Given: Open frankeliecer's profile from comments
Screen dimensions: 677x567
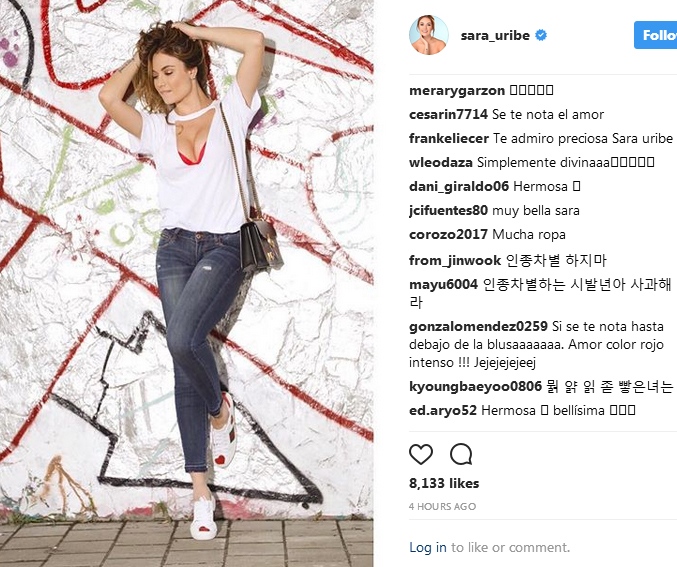Looking at the screenshot, I should tap(449, 138).
